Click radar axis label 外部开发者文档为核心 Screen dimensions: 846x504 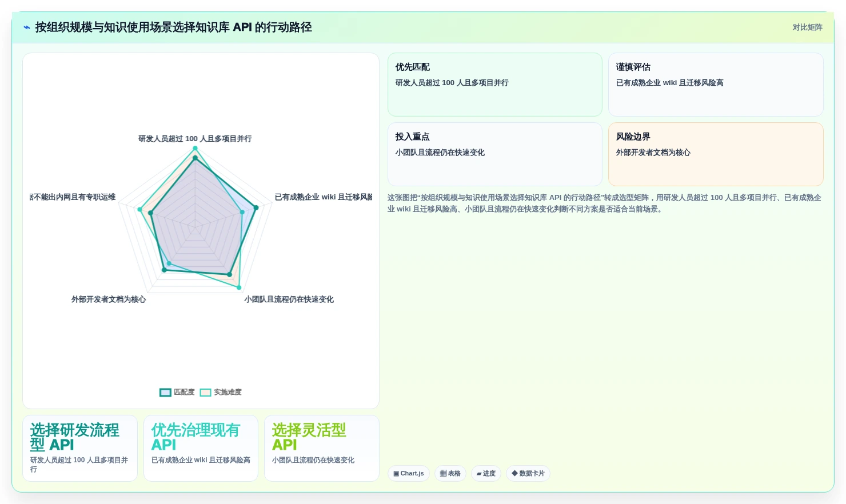(x=109, y=299)
